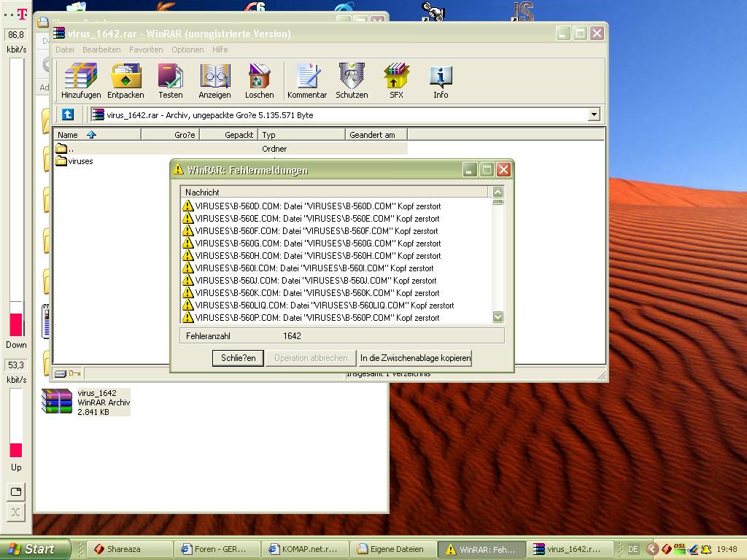Viewport: 747px width, 560px height.
Task: Run the Testen archive test tool
Action: tap(170, 80)
